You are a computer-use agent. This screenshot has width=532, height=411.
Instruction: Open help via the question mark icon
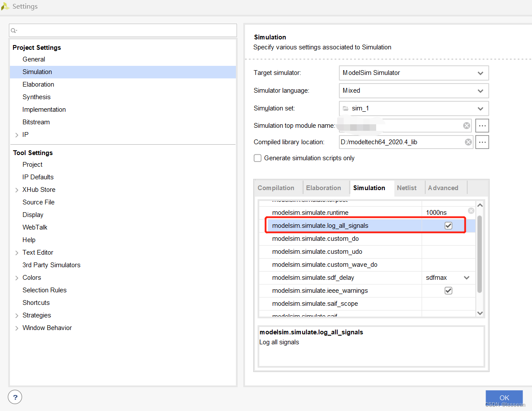tap(15, 397)
